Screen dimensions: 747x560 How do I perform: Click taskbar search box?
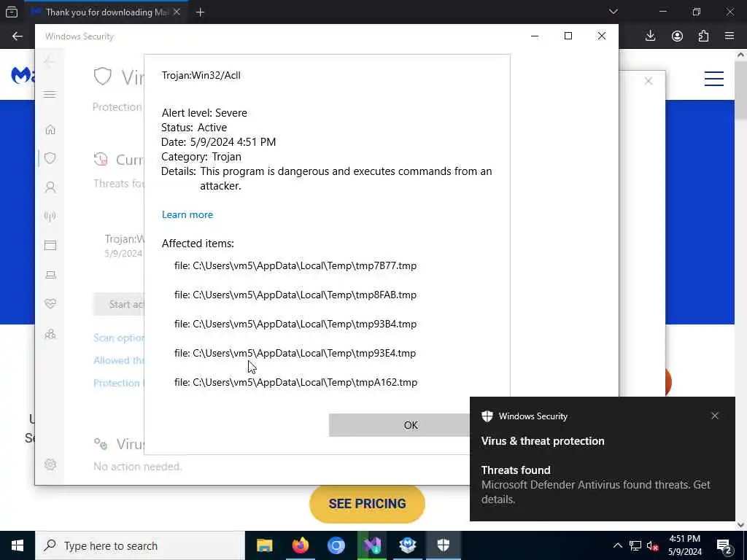pos(140,545)
